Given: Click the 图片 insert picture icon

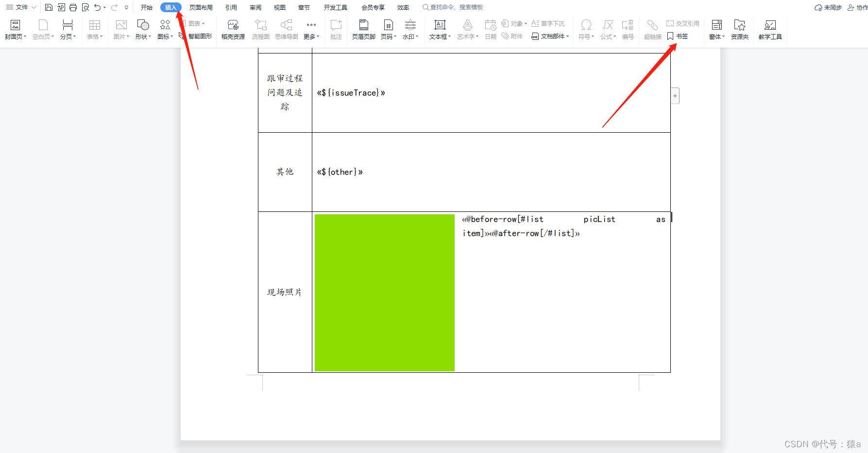Looking at the screenshot, I should 121,25.
